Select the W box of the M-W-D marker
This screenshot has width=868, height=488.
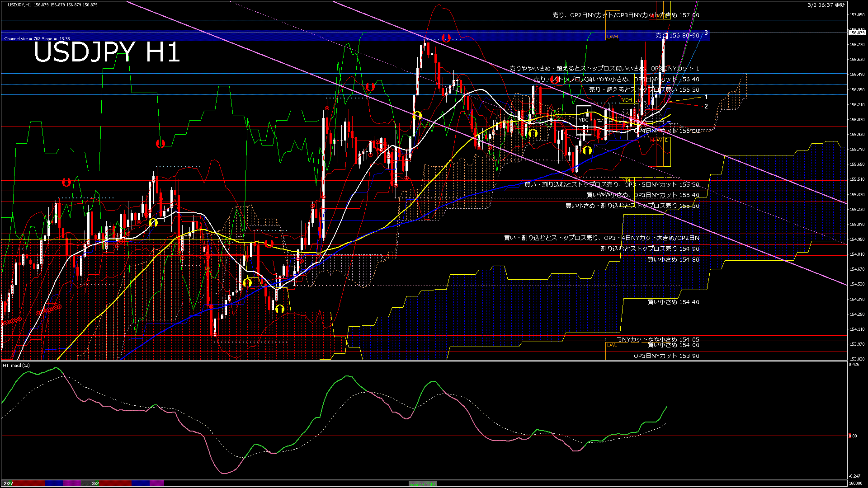pos(659,140)
